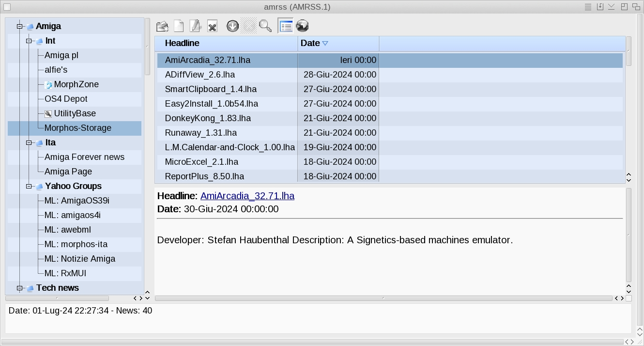Toggle the preview pane layout icon
The width and height of the screenshot is (644, 346).
(286, 26)
